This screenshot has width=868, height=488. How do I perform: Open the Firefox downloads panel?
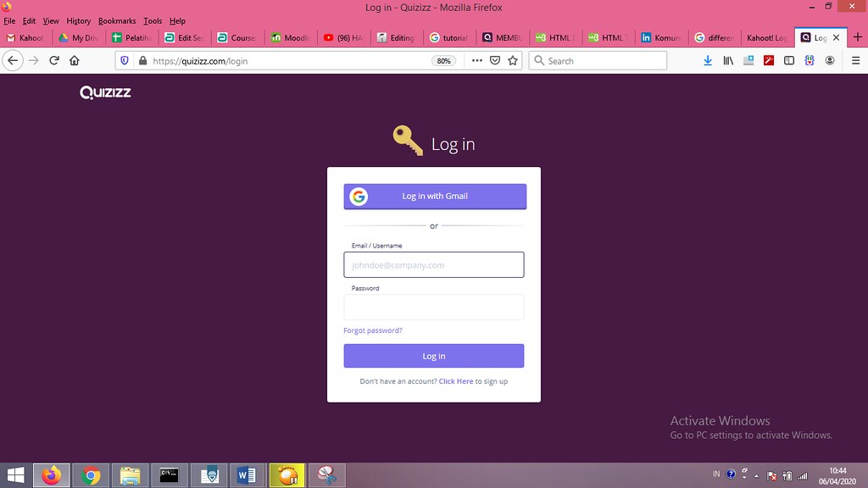click(x=708, y=61)
